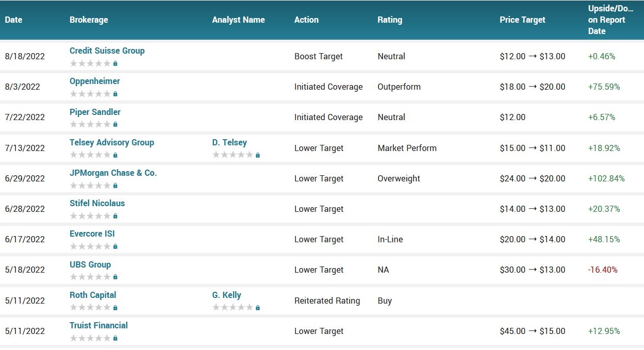Select the 'Reiterated Rating' action cell
Viewport: 644px width, 350px height.
327,301
